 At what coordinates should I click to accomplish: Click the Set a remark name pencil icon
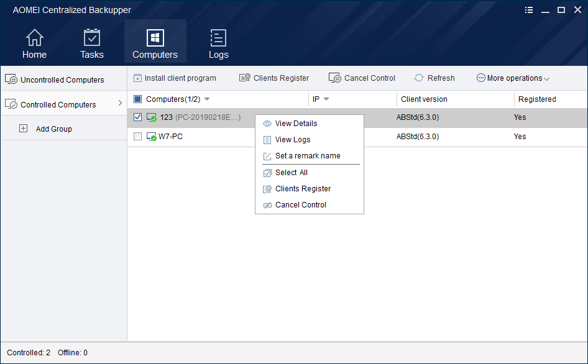pos(267,156)
